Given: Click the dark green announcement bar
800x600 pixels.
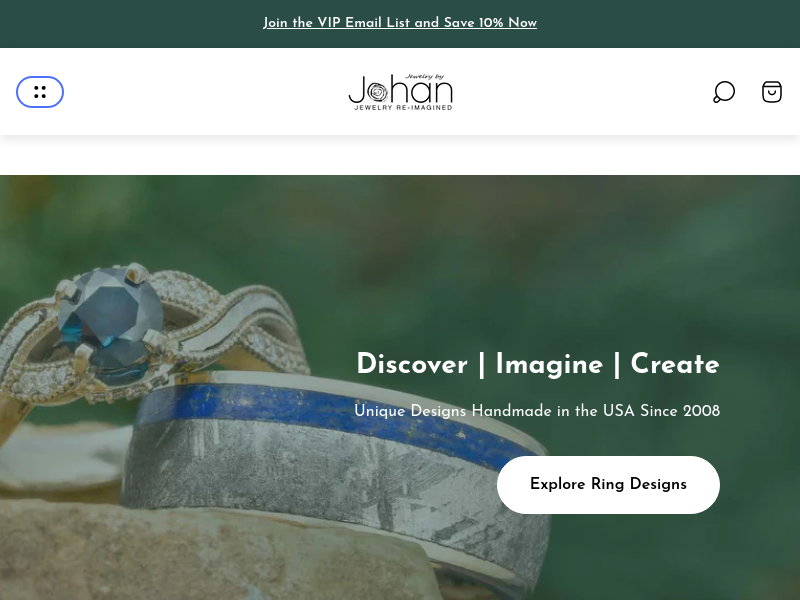Looking at the screenshot, I should coord(400,23).
